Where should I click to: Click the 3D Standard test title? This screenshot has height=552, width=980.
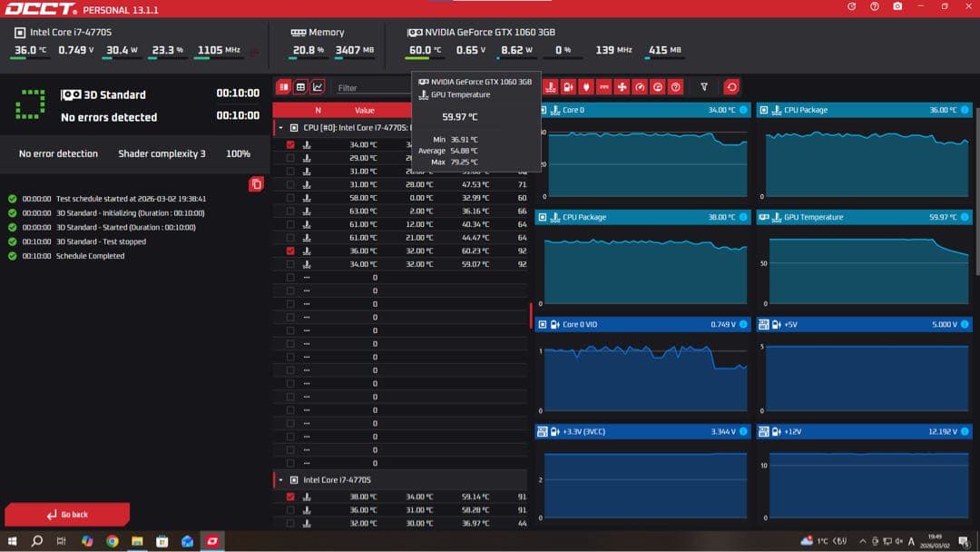[114, 95]
